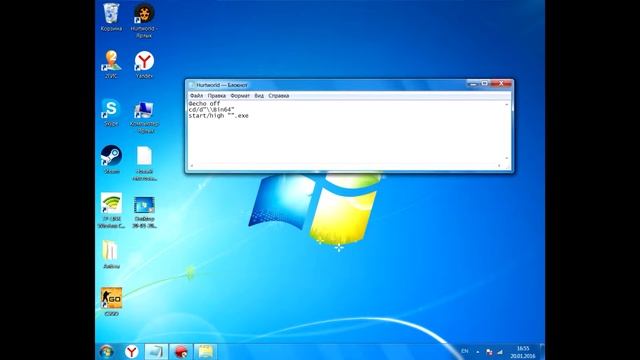
Task: Select the 2GIS map desktop icon
Action: click(111, 64)
